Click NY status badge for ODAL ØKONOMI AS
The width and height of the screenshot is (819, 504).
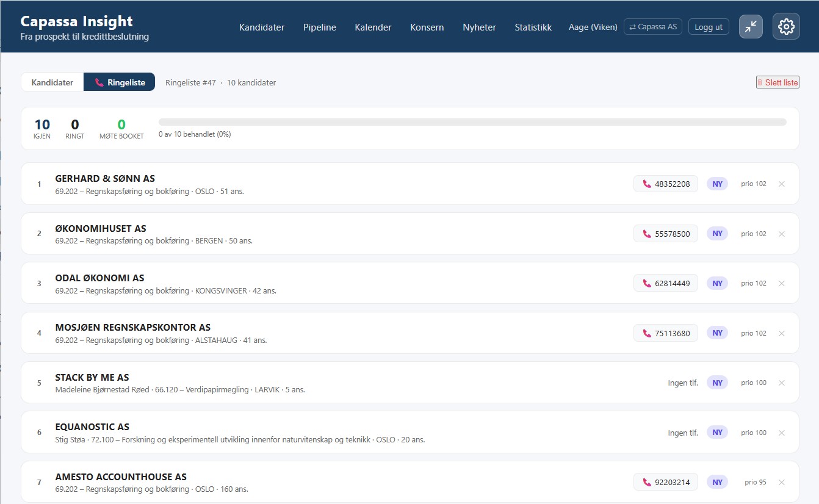(717, 283)
